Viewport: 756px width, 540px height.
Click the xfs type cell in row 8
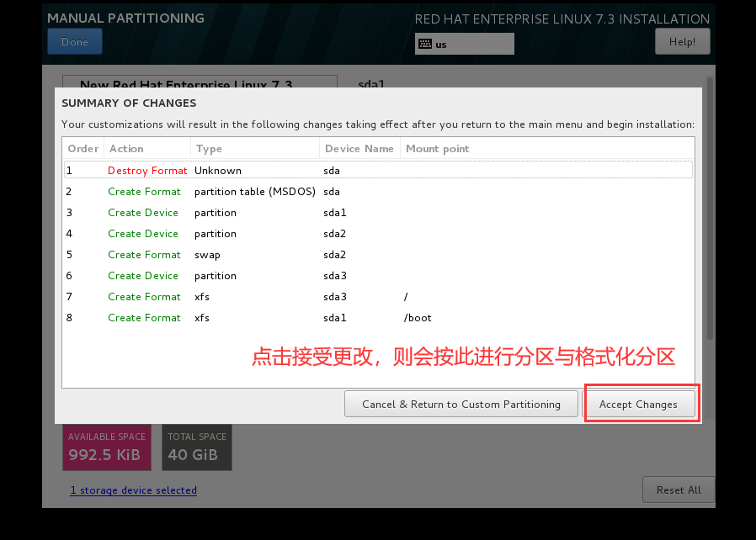(201, 318)
